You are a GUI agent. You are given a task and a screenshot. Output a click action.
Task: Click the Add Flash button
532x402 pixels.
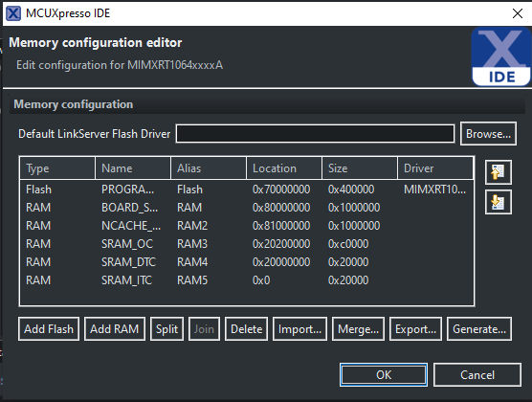coord(49,328)
